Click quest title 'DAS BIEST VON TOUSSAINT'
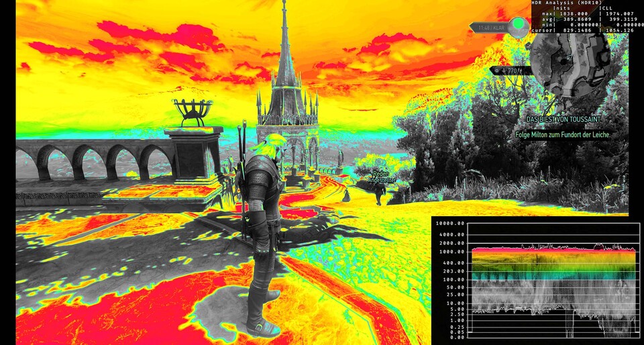This screenshot has height=345, width=644. point(565,119)
